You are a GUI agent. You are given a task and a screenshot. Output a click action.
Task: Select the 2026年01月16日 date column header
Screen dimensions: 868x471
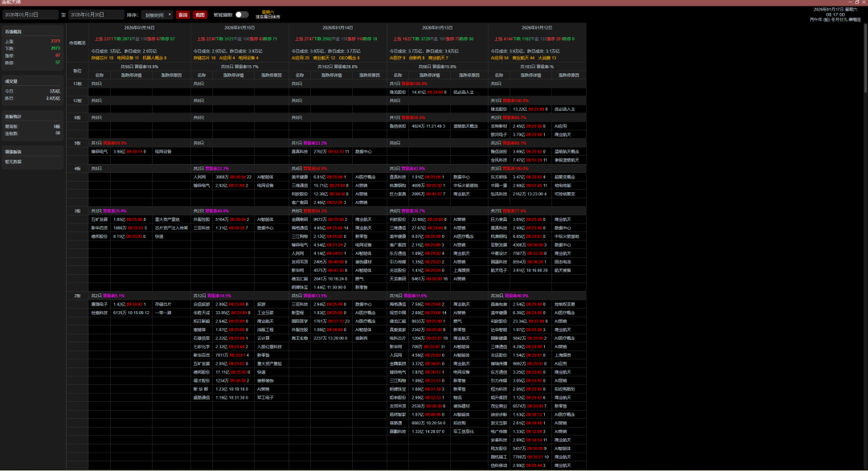coord(138,27)
